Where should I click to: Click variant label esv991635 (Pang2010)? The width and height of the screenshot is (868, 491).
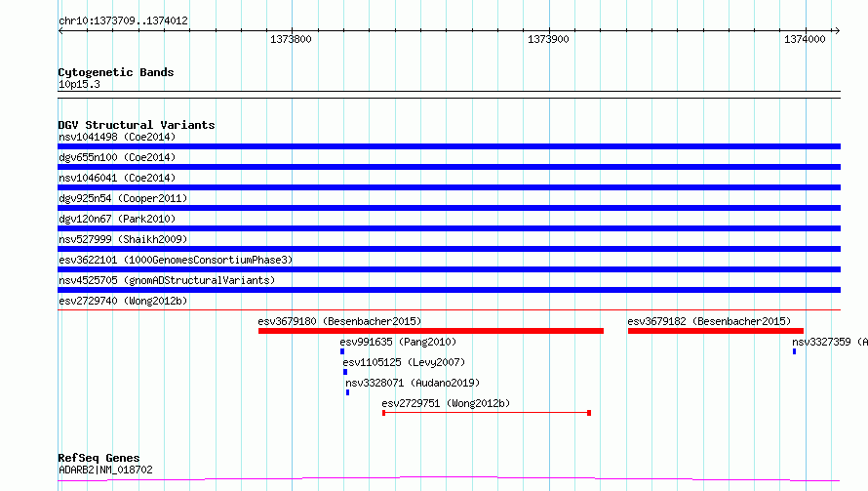pyautogui.click(x=398, y=342)
